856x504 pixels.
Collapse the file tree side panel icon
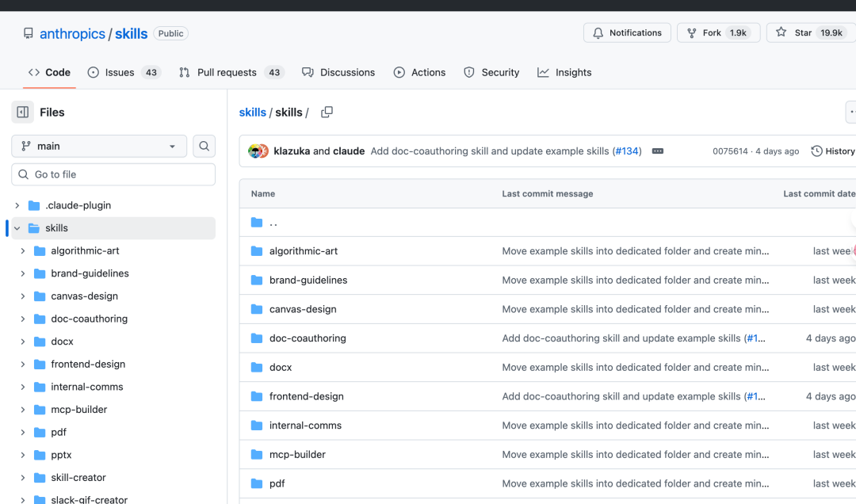click(23, 113)
